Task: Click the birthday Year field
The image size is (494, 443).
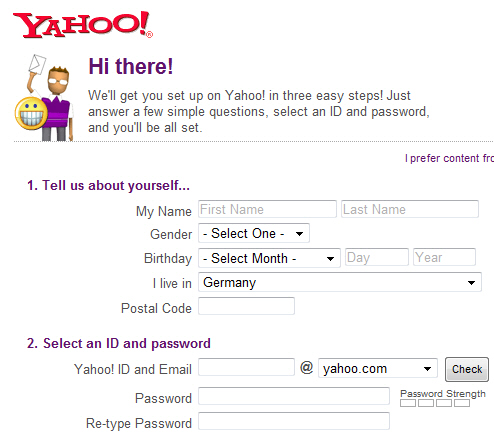Action: coord(444,257)
